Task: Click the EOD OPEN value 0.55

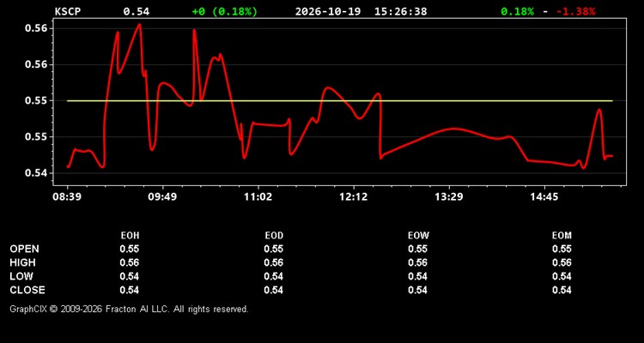Action: 274,249
